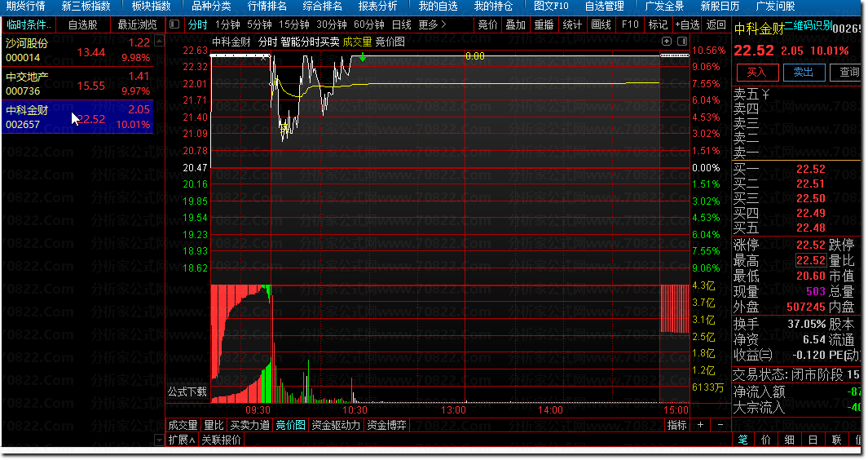The width and height of the screenshot is (868, 460).
Task: Click 叠加 toolbar button
Action: point(515,25)
